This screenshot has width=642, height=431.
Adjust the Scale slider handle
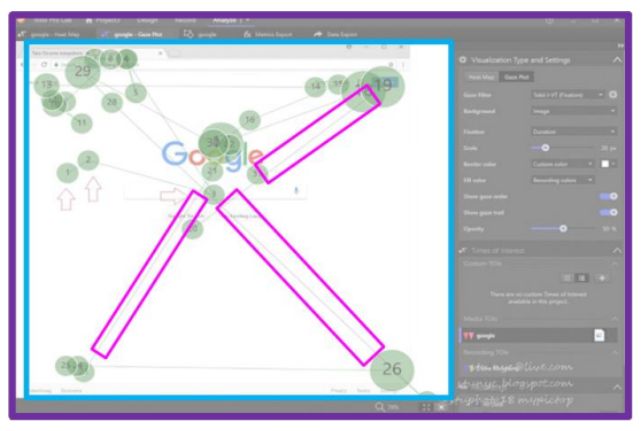click(545, 148)
